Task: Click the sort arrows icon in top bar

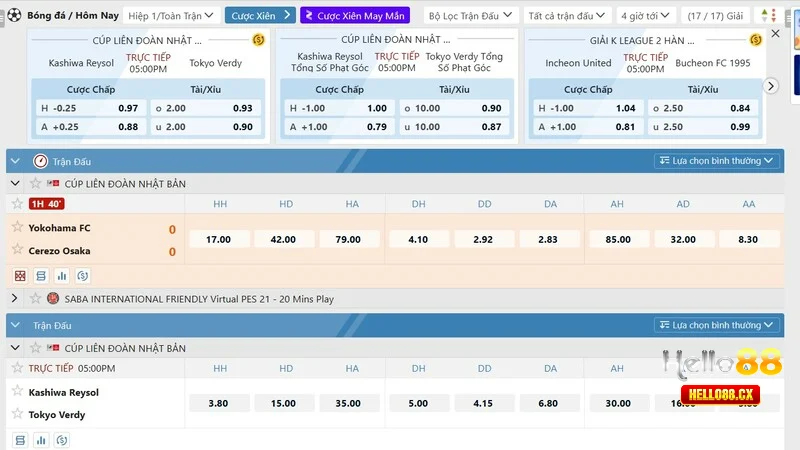Action: pos(768,15)
